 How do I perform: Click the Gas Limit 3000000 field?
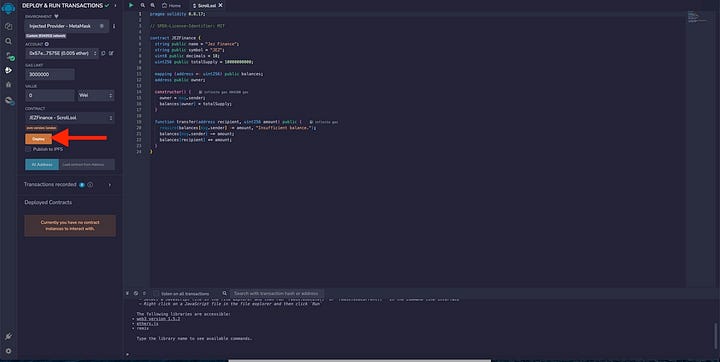pos(50,74)
